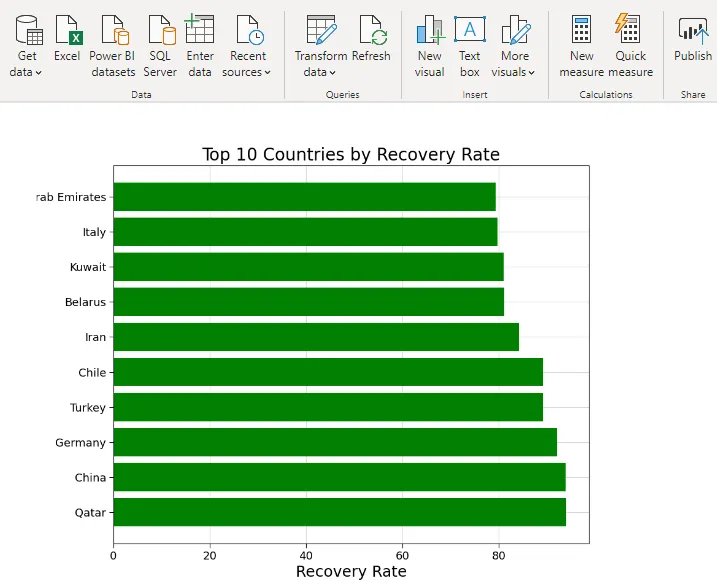Expand the Get data dropdown
Image resolution: width=717 pixels, height=585 pixels.
[27, 72]
